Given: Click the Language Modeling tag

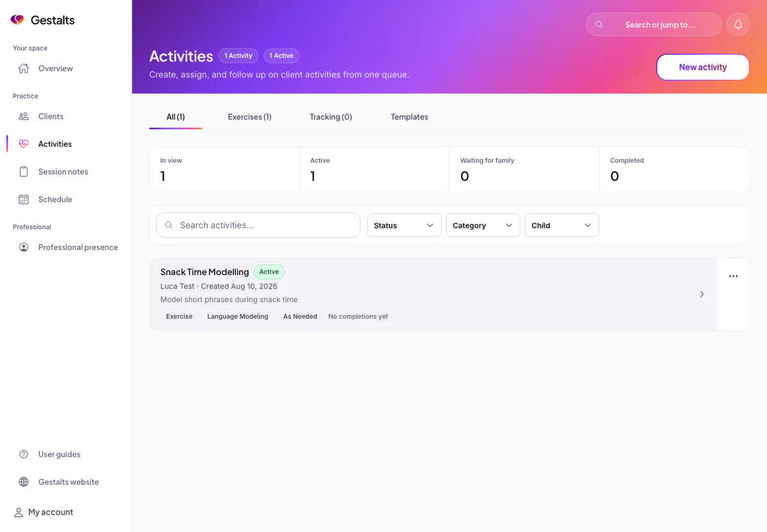Looking at the screenshot, I should (238, 316).
